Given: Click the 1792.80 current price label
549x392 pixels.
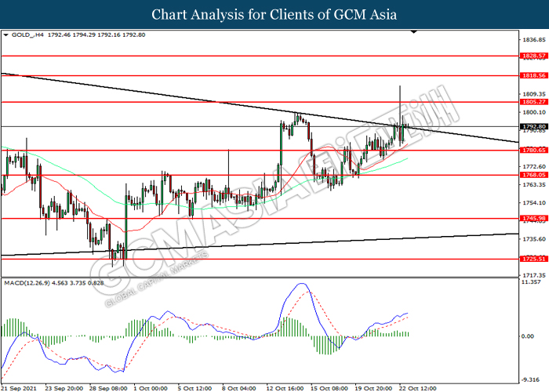Looking at the screenshot, I should pyautogui.click(x=533, y=127).
